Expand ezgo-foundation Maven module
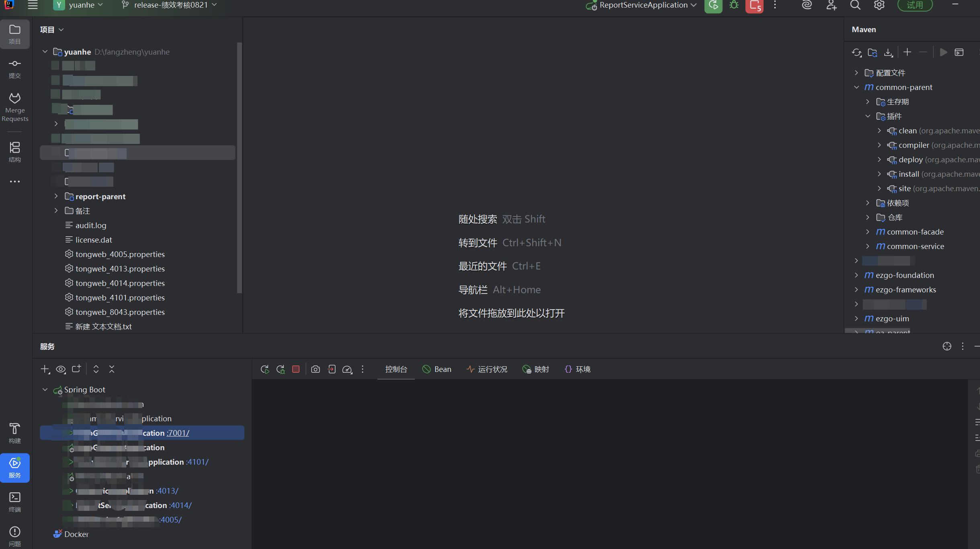Screen dimensions: 980x549 857,275
